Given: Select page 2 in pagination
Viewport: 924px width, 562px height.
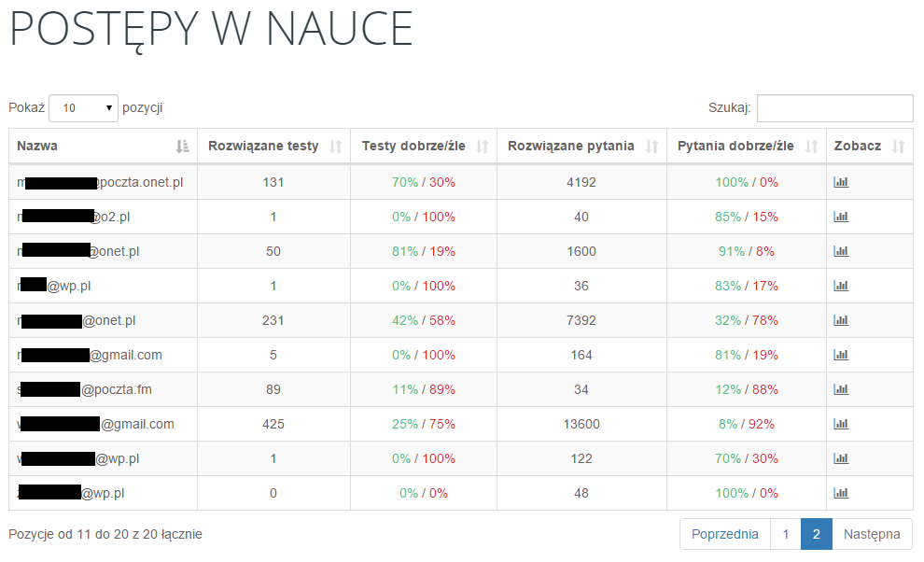Looking at the screenshot, I should tap(817, 534).
